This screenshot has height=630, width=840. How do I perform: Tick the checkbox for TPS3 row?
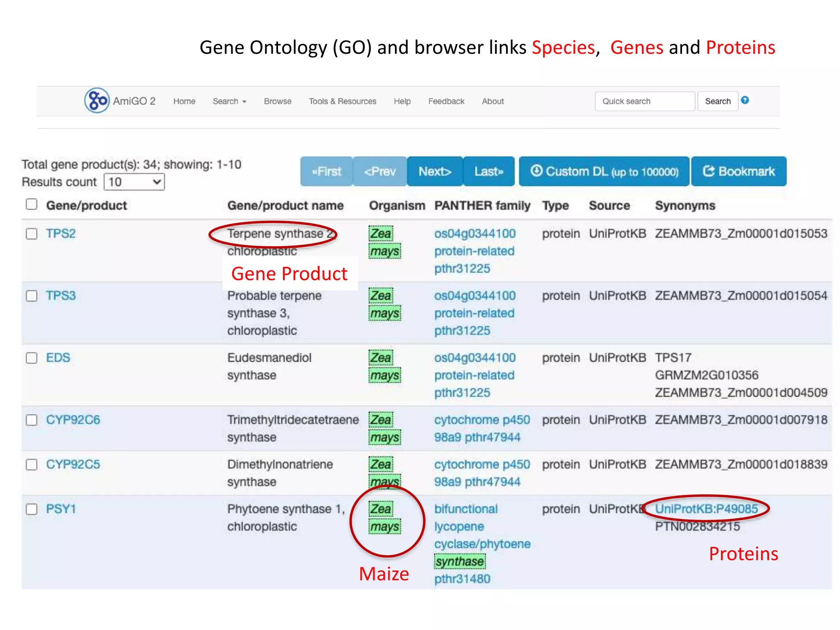(x=32, y=296)
